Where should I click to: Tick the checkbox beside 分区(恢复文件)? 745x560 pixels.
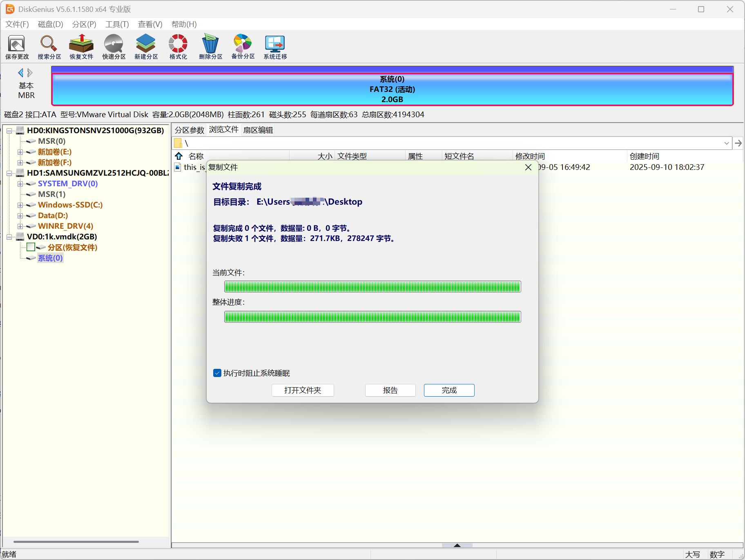pyautogui.click(x=31, y=247)
